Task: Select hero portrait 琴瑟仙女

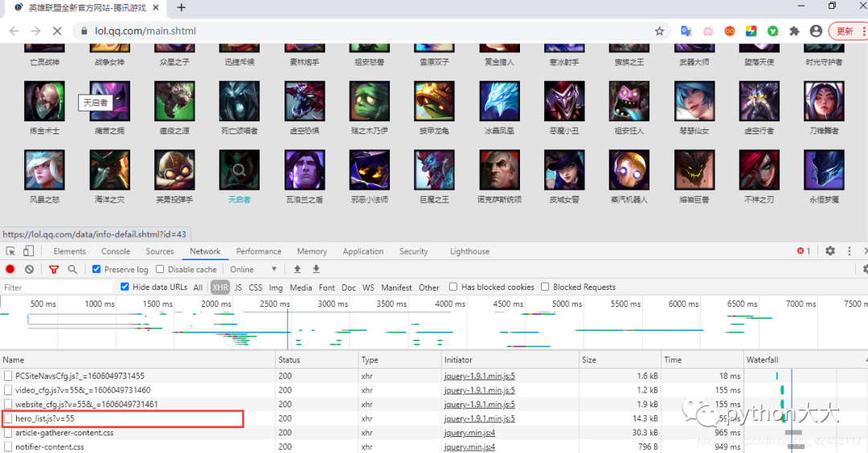Action: pos(694,100)
